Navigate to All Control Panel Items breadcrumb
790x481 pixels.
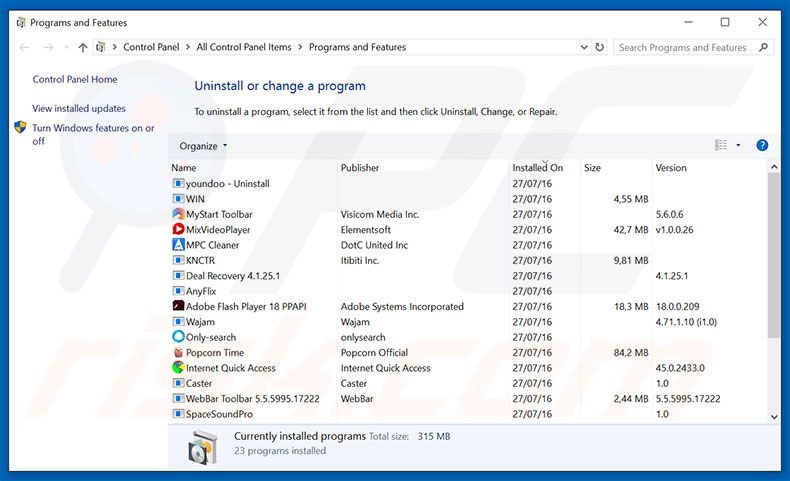[x=244, y=47]
